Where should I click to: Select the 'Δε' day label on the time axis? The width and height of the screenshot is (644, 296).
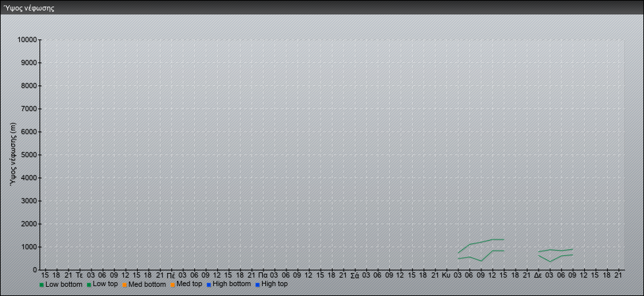539,276
